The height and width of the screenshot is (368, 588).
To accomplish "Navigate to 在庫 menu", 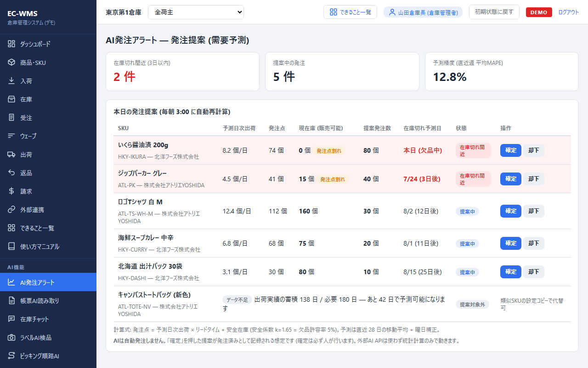I will pyautogui.click(x=48, y=99).
